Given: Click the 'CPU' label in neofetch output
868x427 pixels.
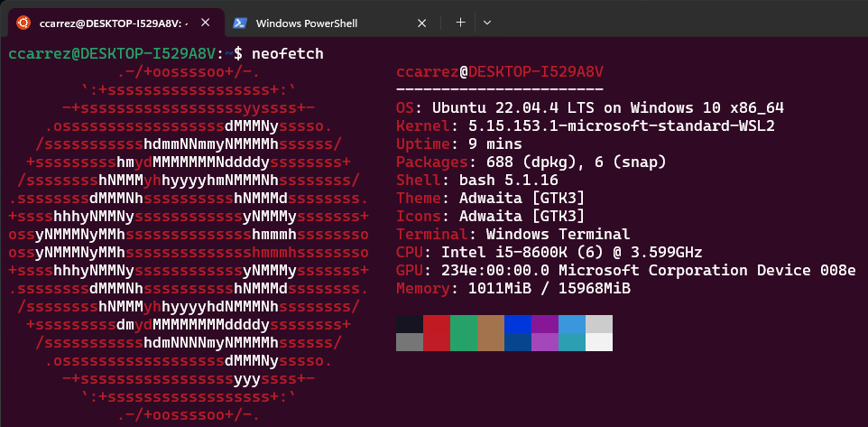Looking at the screenshot, I should [410, 253].
